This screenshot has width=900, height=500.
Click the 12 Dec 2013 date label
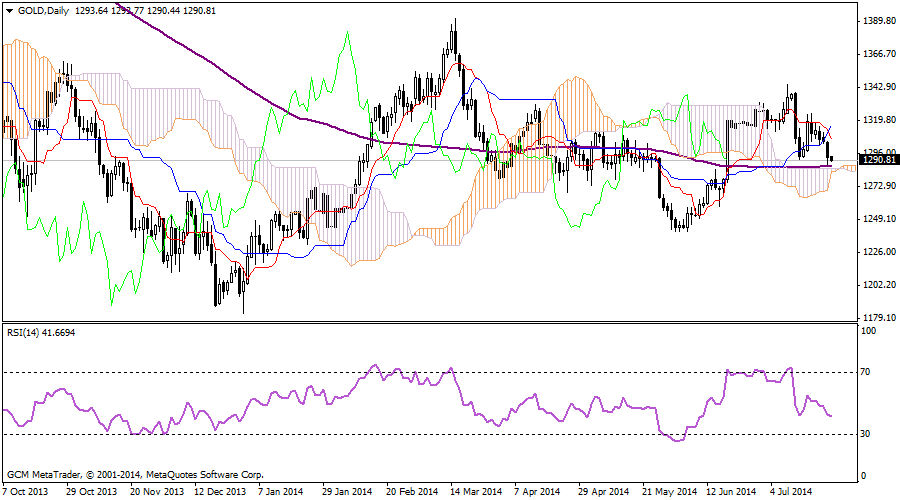[220, 492]
